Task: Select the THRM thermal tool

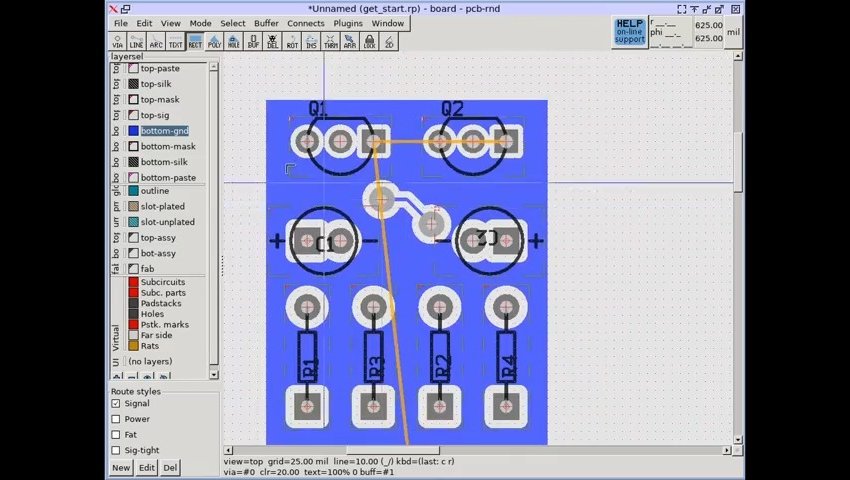Action: (331, 42)
